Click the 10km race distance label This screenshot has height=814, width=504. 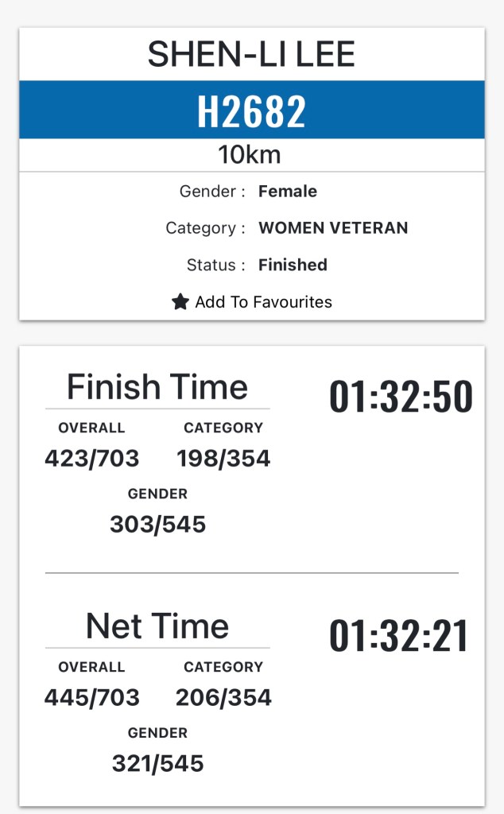250,154
